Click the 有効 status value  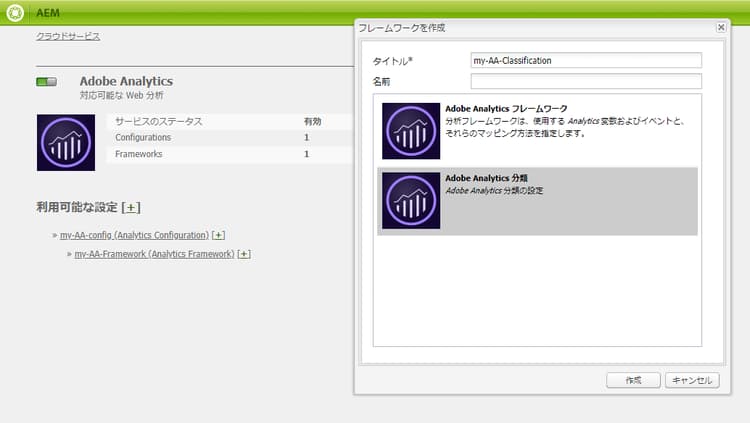(312, 122)
